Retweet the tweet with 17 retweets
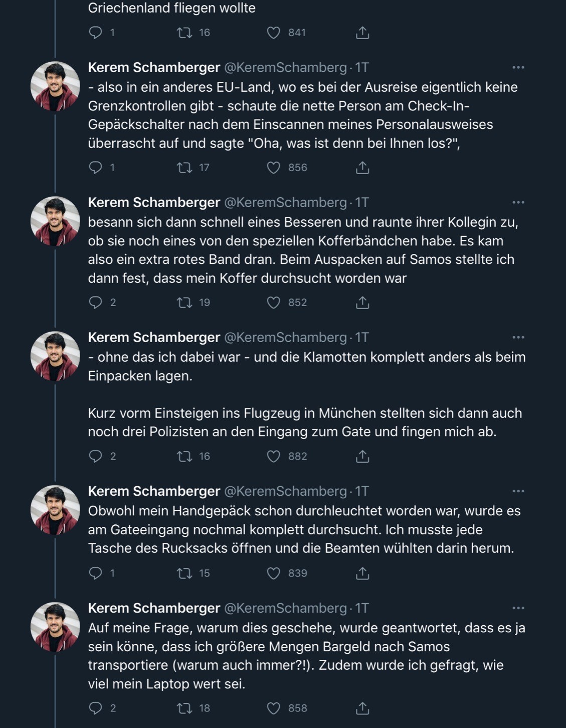Screen dimensions: 566x728 coord(184,168)
